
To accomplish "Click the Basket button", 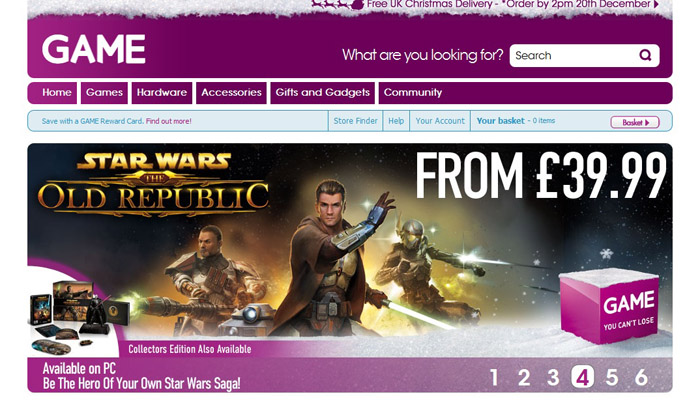I will coord(635,122).
